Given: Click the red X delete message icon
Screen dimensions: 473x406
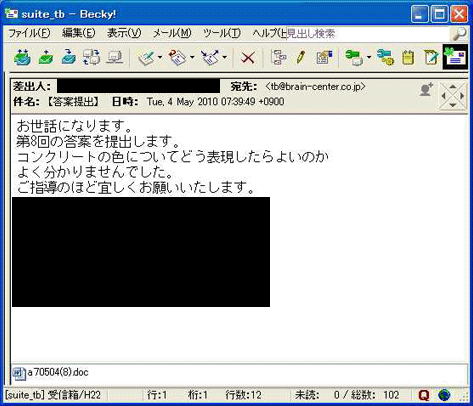Looking at the screenshot, I should (248, 58).
